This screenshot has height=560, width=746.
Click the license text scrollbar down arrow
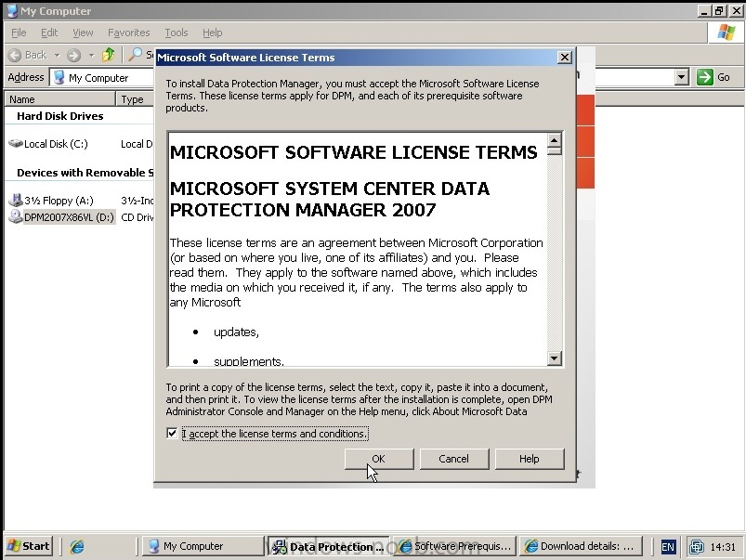[555, 358]
